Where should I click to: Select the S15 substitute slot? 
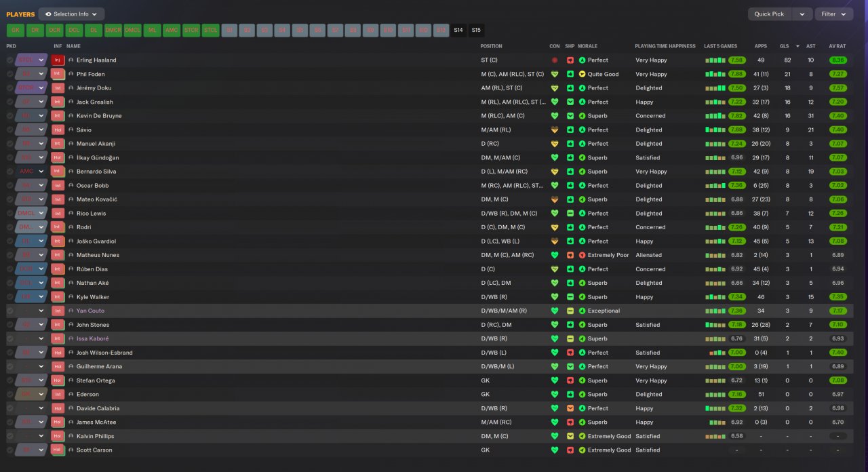pyautogui.click(x=476, y=30)
